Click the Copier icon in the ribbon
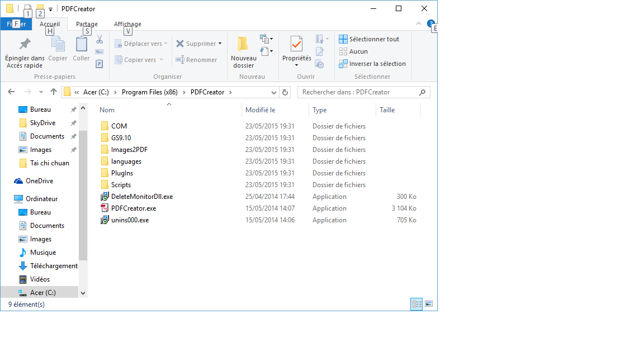The height and width of the screenshot is (362, 644). tap(58, 44)
